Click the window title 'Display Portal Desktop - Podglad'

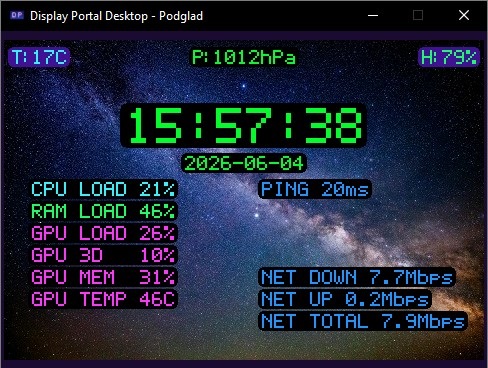[116, 16]
